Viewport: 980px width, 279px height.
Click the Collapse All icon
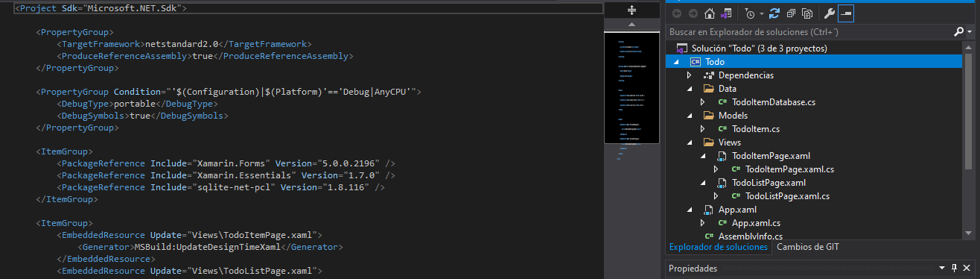[x=790, y=13]
